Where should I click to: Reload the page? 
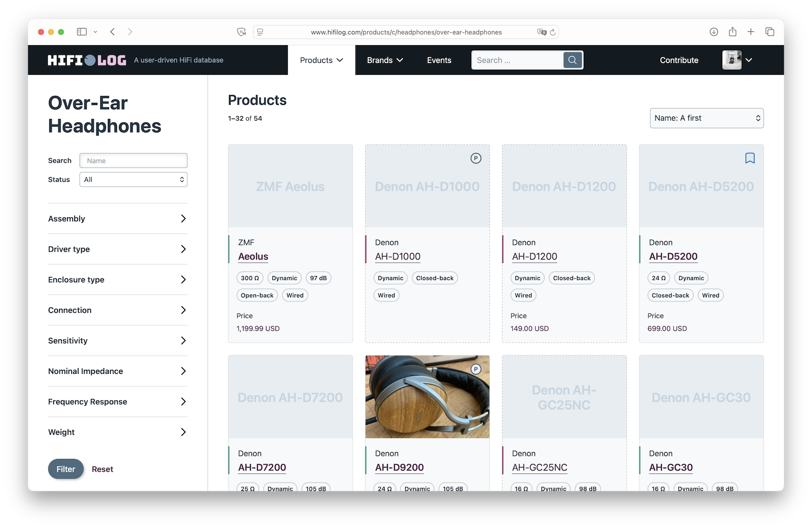552,32
